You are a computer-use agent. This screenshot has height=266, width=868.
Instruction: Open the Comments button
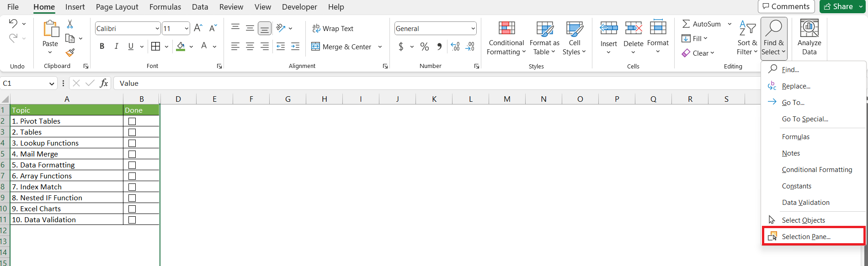click(787, 6)
